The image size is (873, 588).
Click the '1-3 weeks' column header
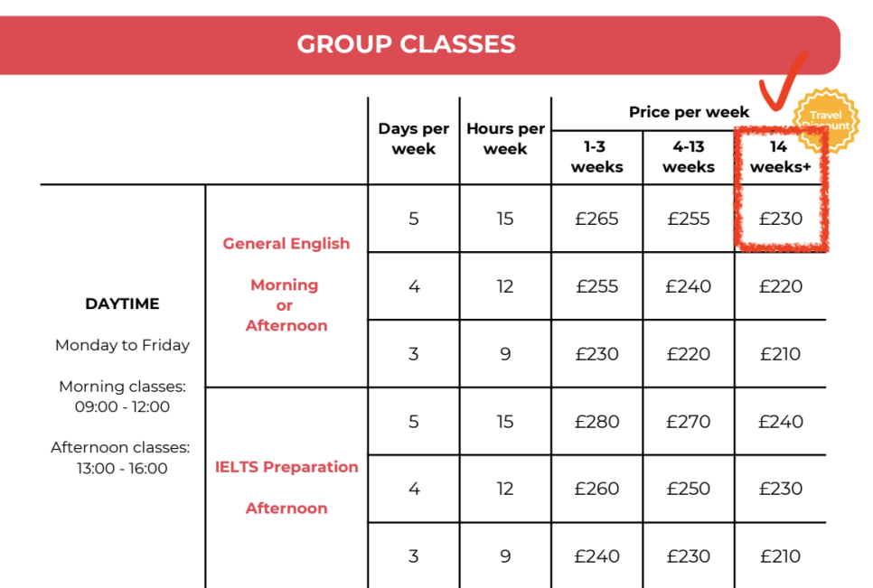(596, 157)
